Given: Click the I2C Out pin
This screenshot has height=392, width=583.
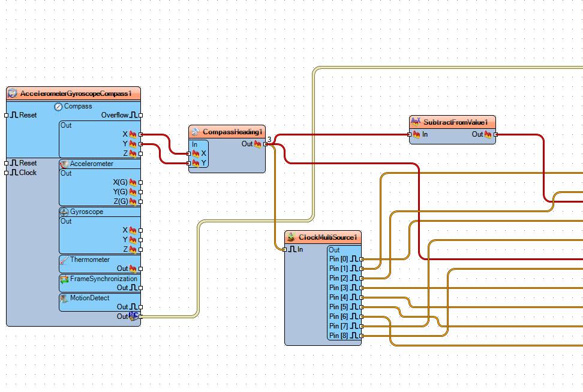Looking at the screenshot, I should coord(140,317).
